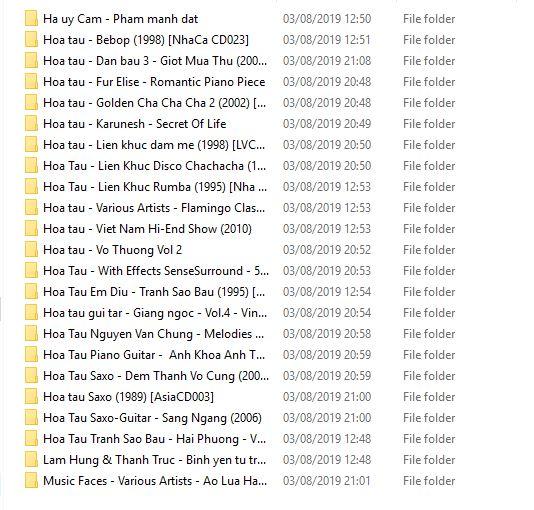Select Hoa Tau - Lien Khuc Disco Chachacha folder
The height and width of the screenshot is (510, 534).
tap(155, 166)
